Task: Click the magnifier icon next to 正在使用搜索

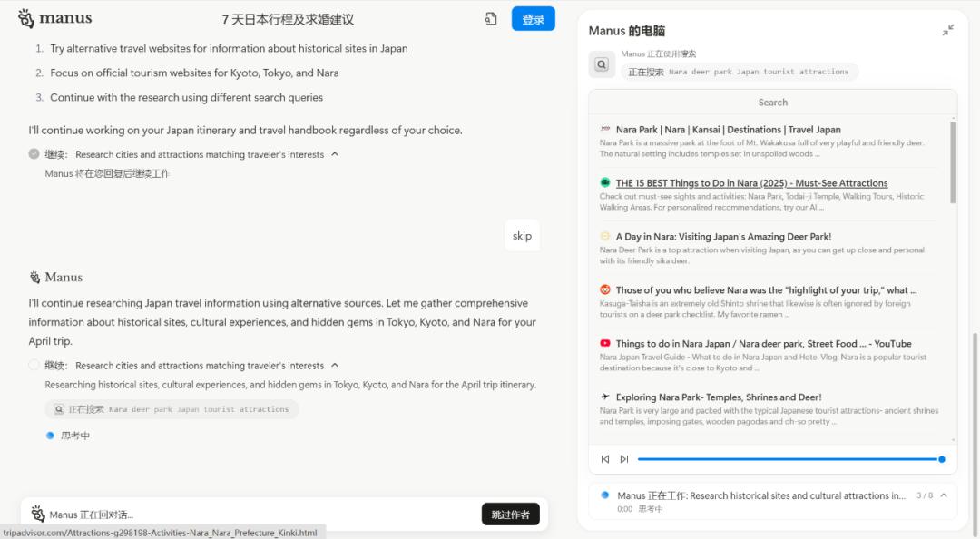Action: tap(600, 64)
